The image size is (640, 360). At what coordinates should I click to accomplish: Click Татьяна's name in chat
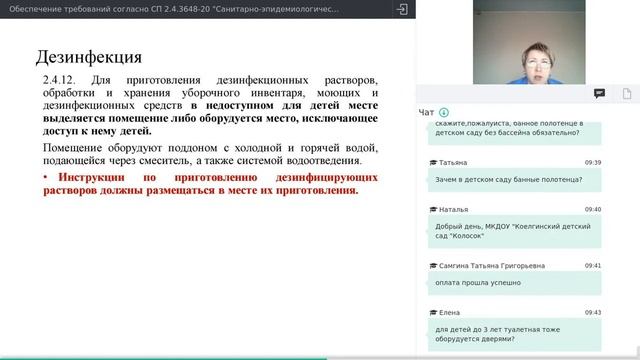coord(453,162)
